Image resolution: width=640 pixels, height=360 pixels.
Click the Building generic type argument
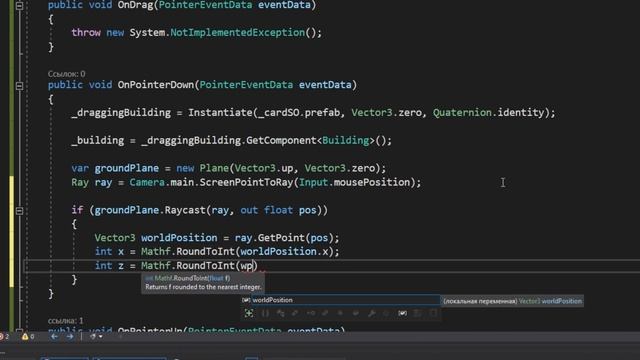click(345, 140)
